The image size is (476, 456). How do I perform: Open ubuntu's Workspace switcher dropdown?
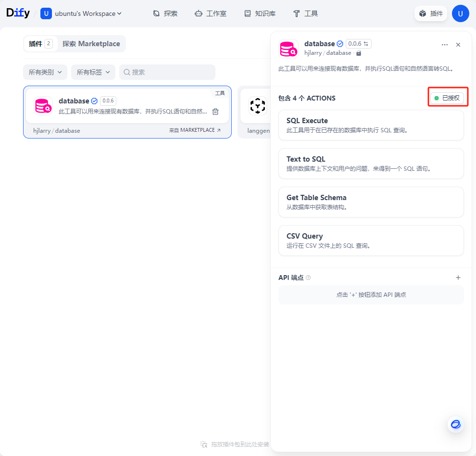click(81, 13)
